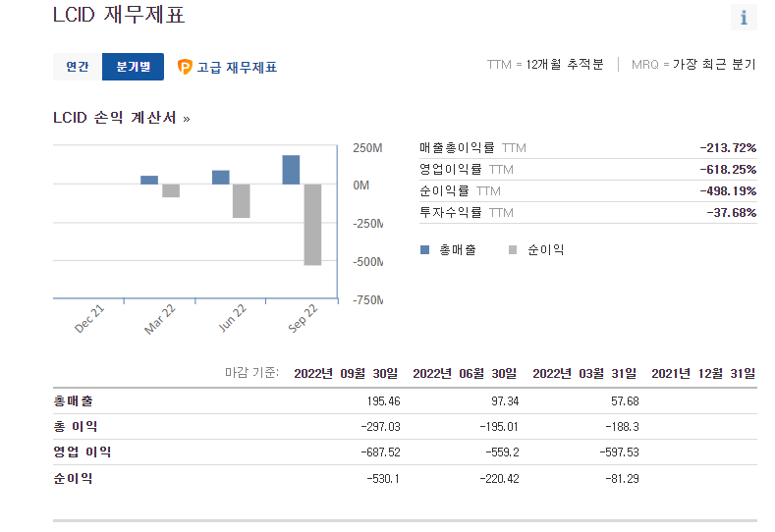
Task: Click the 순이익 table row label
Action: [x=73, y=479]
